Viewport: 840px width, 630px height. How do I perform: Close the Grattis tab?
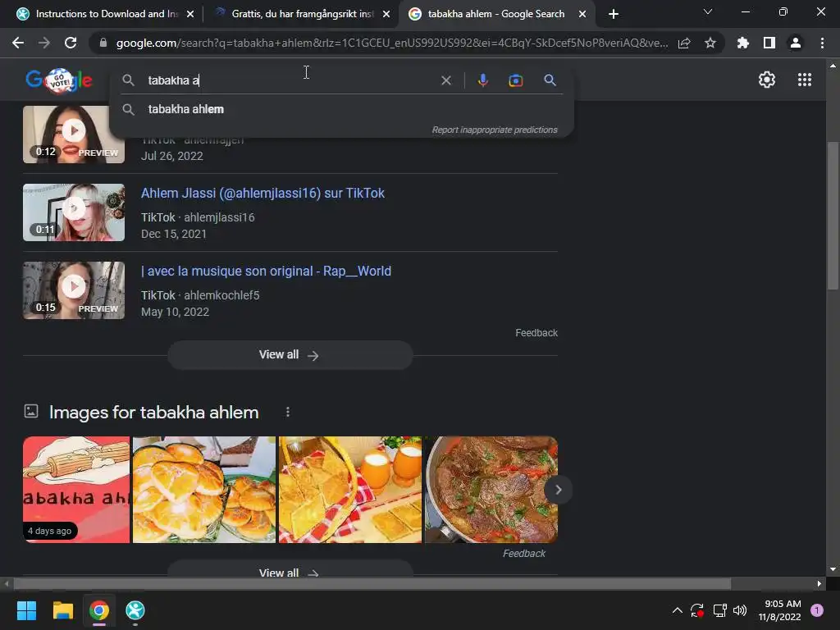coord(386,14)
